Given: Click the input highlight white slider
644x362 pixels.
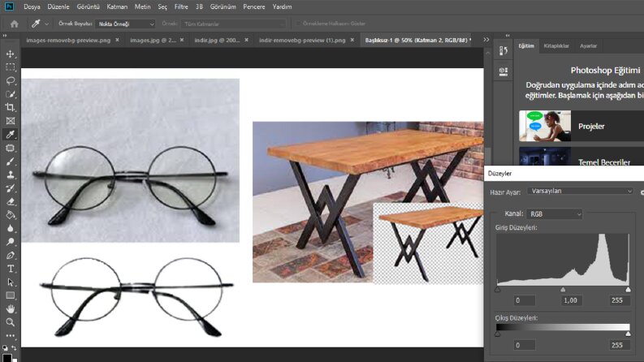Looking at the screenshot, I should tap(628, 289).
